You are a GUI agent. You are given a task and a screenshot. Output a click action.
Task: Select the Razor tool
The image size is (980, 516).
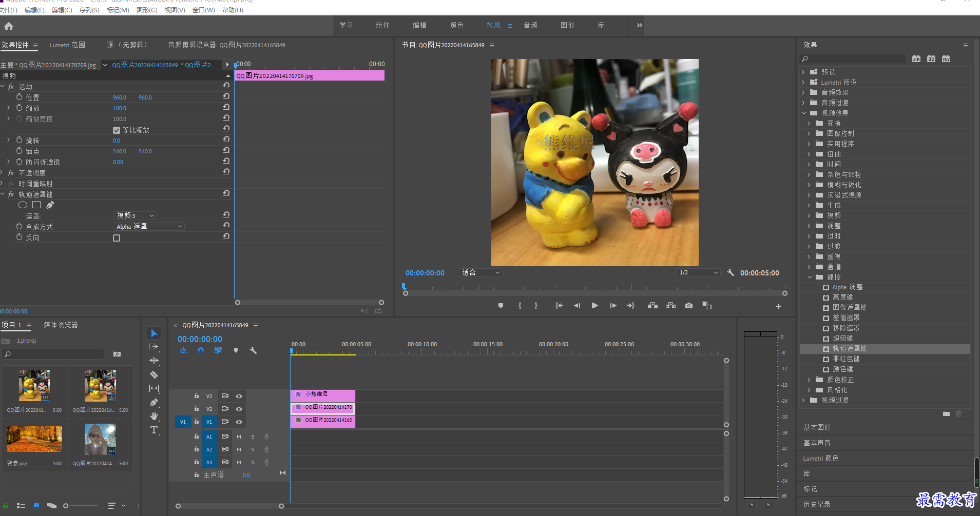pyautogui.click(x=154, y=374)
